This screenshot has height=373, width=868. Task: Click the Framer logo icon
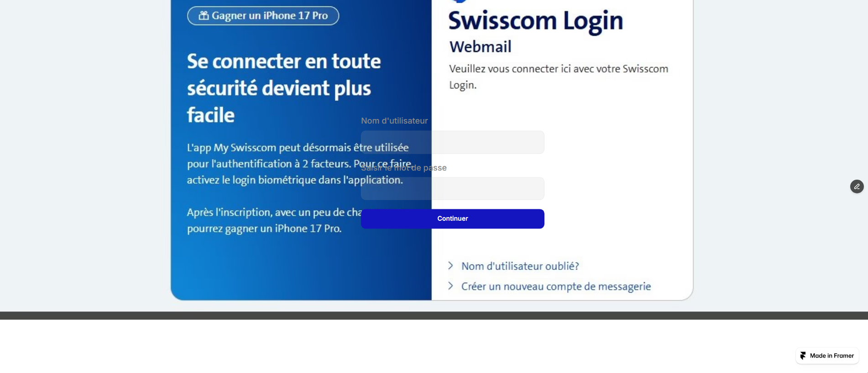803,356
